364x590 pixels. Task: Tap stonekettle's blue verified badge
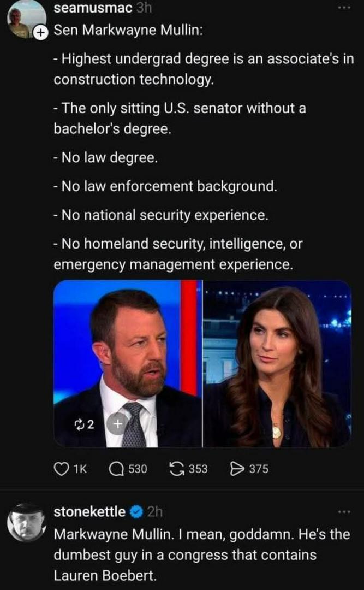click(x=138, y=512)
